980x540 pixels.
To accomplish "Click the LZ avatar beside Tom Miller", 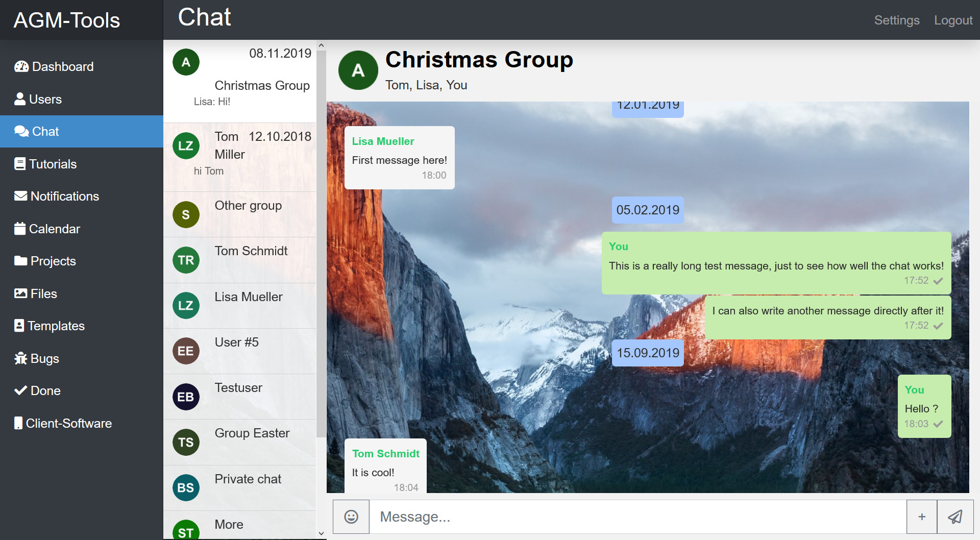I will tap(186, 146).
